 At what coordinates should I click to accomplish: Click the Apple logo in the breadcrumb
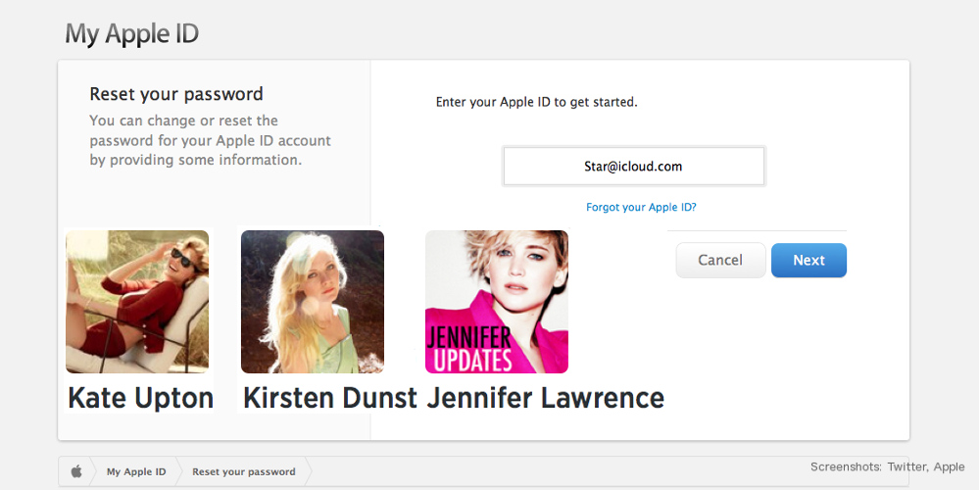pyautogui.click(x=75, y=471)
